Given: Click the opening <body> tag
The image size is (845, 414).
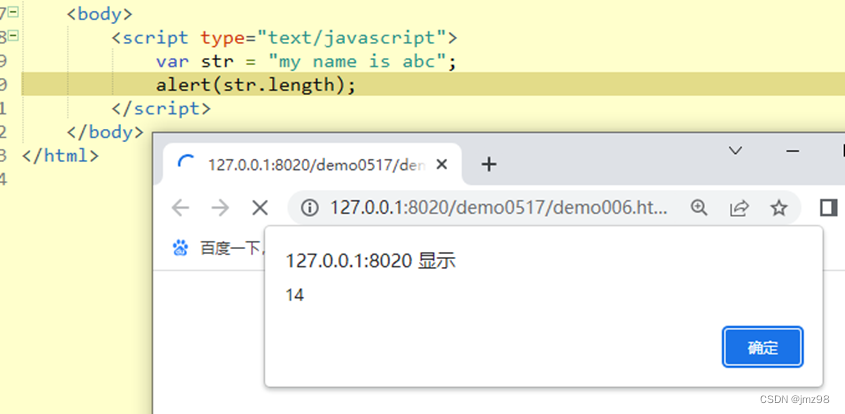Looking at the screenshot, I should [100, 13].
